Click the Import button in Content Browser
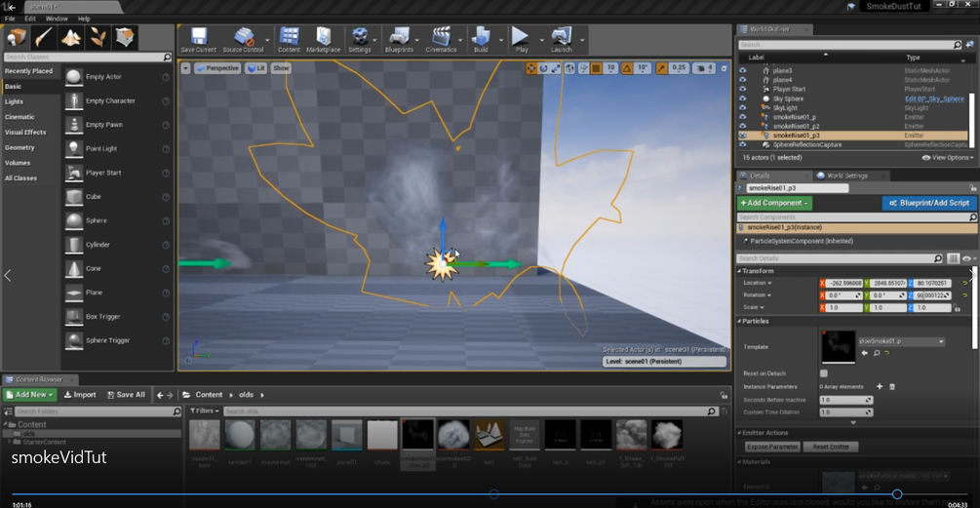This screenshot has width=980, height=508. (80, 395)
